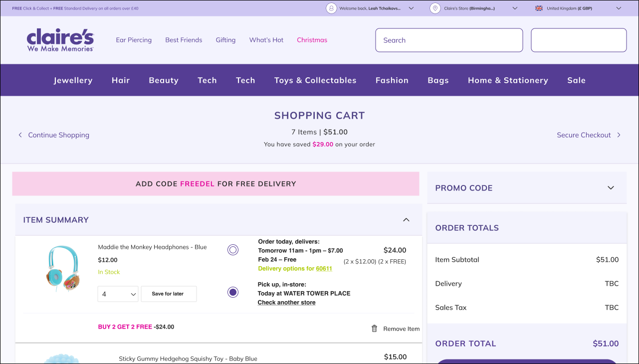Open Maddie the Monkey Headphones - Blue product title

pyautogui.click(x=152, y=247)
